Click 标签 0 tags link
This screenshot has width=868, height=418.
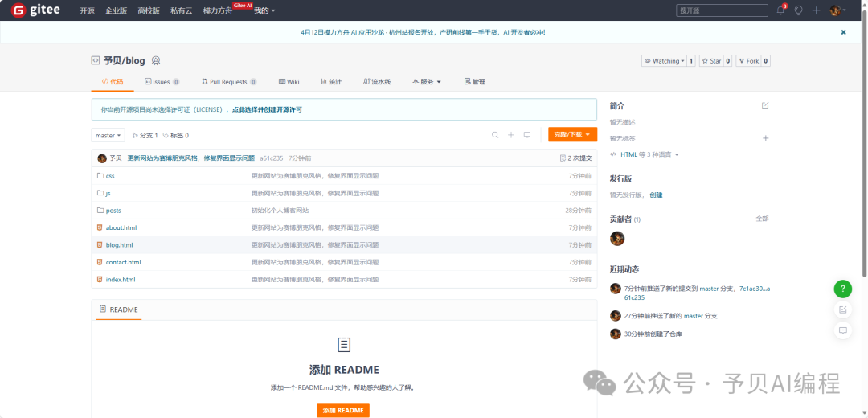tap(175, 135)
